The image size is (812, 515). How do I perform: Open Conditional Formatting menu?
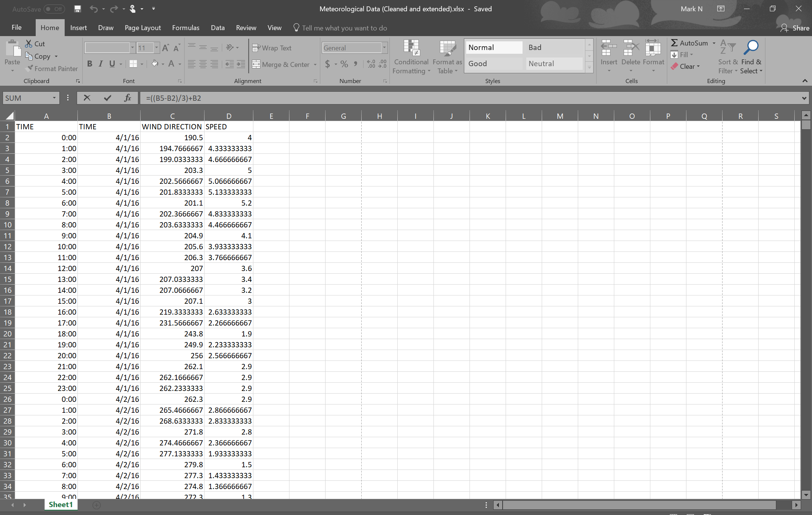click(411, 57)
